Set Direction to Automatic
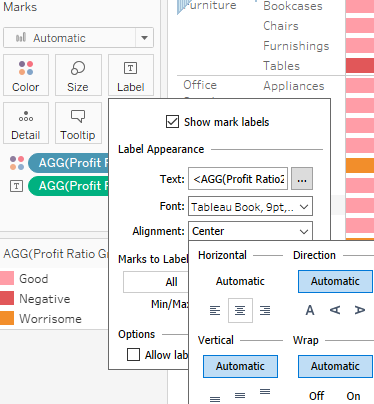This screenshot has width=374, height=404. (x=335, y=281)
